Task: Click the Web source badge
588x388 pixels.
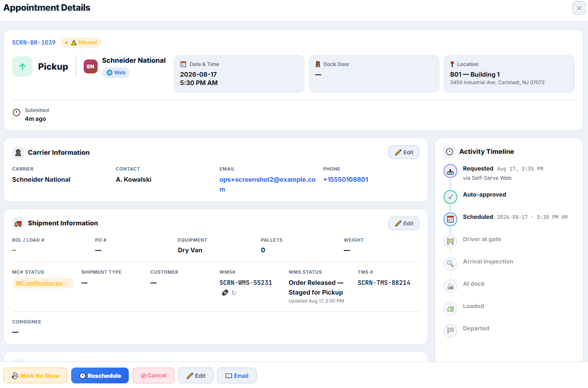Action: [x=116, y=72]
